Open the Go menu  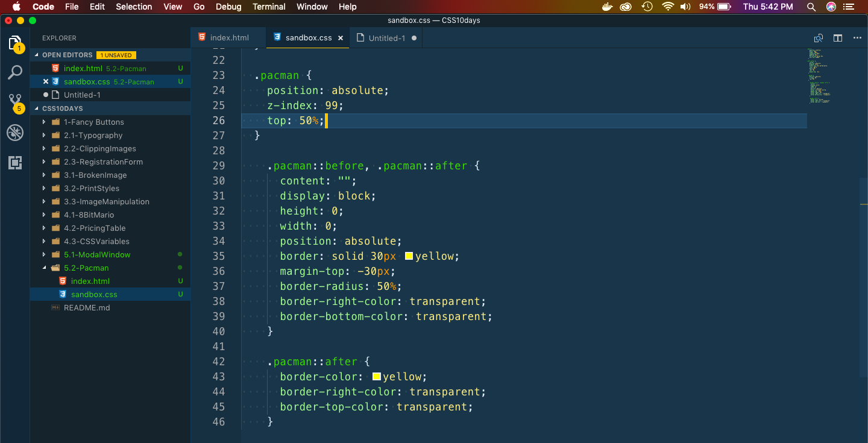click(x=199, y=7)
